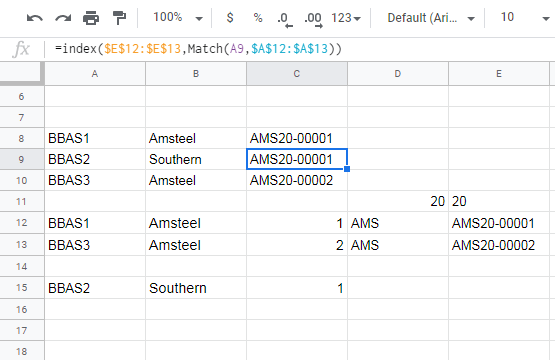This screenshot has height=360, width=555.
Task: Click cell C12 containing 1
Action: pos(297,223)
